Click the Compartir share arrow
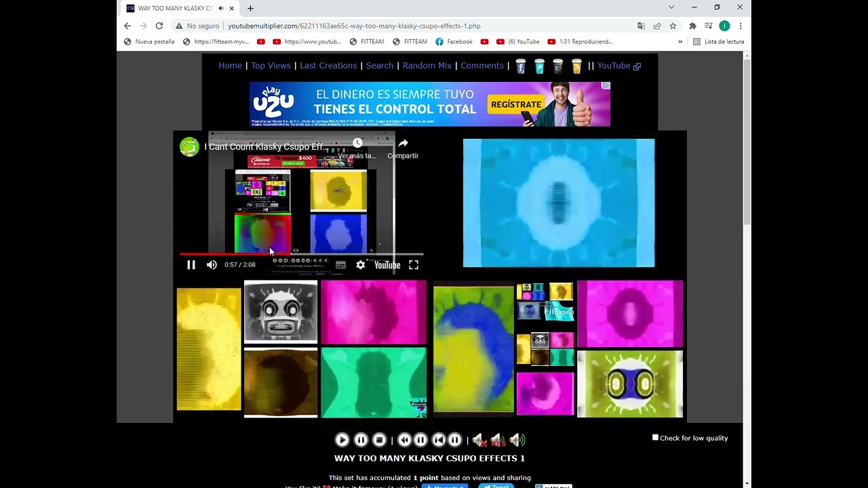Image resolution: width=868 pixels, height=488 pixels. click(x=403, y=143)
